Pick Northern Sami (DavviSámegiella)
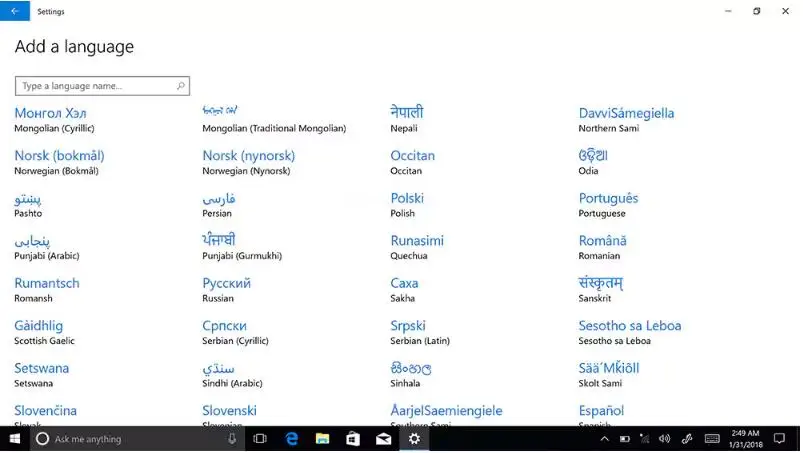The height and width of the screenshot is (453, 803). coord(626,120)
